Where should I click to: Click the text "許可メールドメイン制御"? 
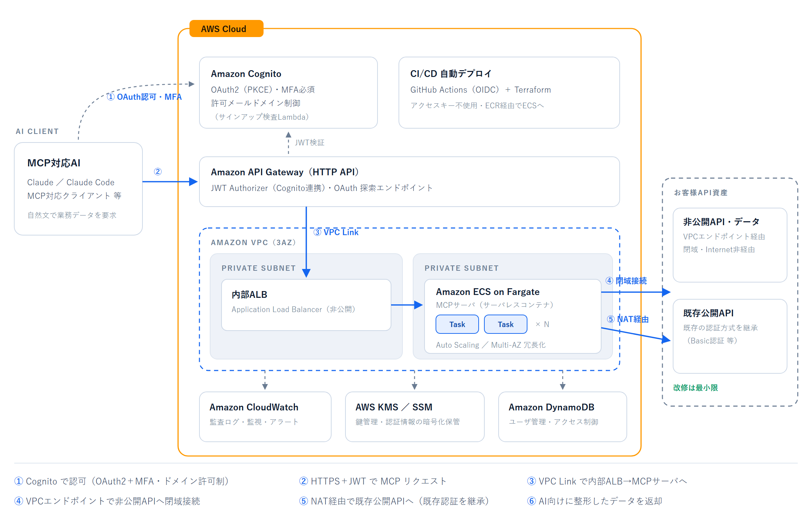[256, 103]
